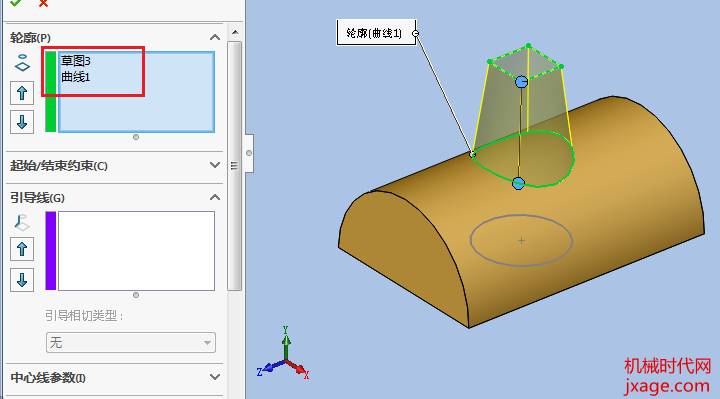Click the upper blue loft connector handle
The height and width of the screenshot is (399, 720).
521,82
